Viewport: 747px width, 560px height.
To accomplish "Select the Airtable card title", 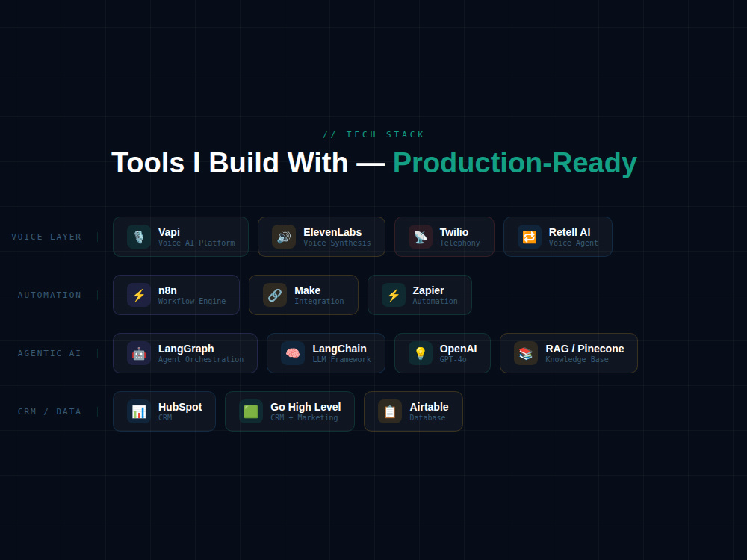I will pos(430,407).
